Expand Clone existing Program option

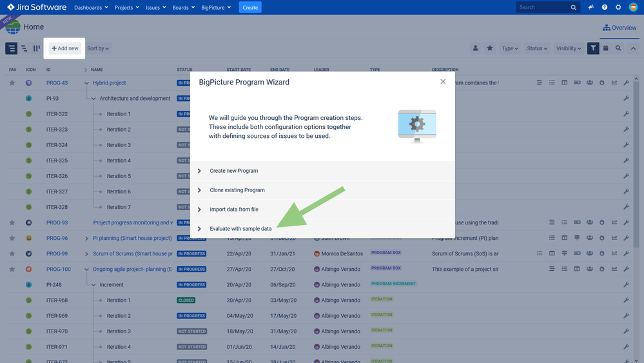322,190
